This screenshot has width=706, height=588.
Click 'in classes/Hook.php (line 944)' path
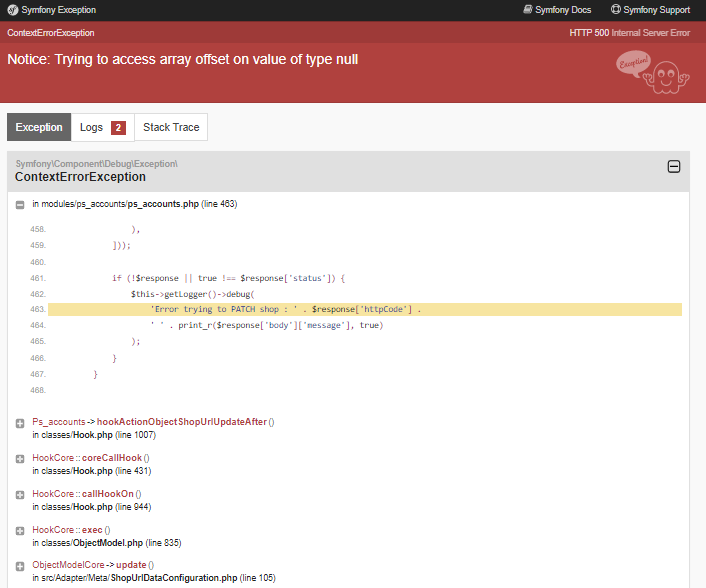click(x=92, y=507)
